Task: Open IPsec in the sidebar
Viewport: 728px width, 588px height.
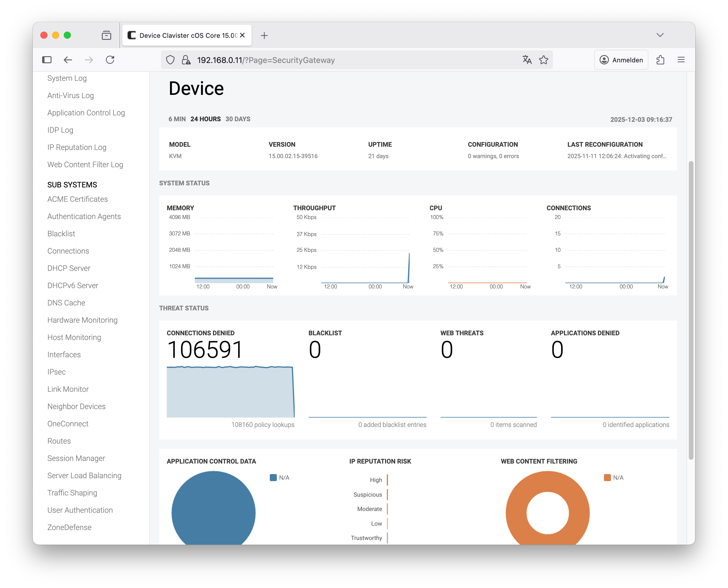Action: click(56, 372)
